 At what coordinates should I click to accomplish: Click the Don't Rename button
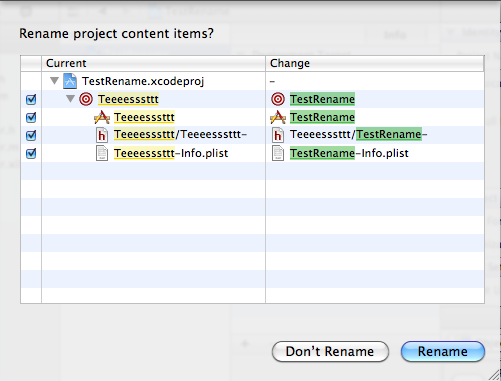point(330,351)
